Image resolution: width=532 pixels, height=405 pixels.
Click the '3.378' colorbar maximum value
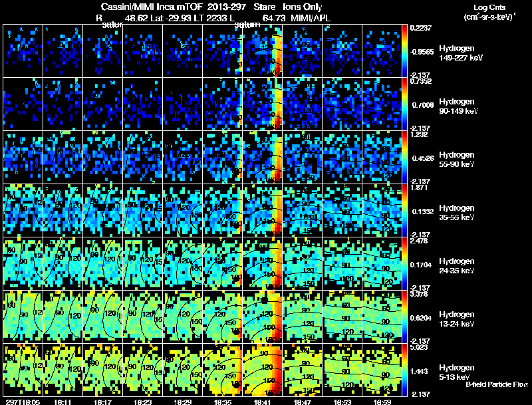click(x=419, y=294)
